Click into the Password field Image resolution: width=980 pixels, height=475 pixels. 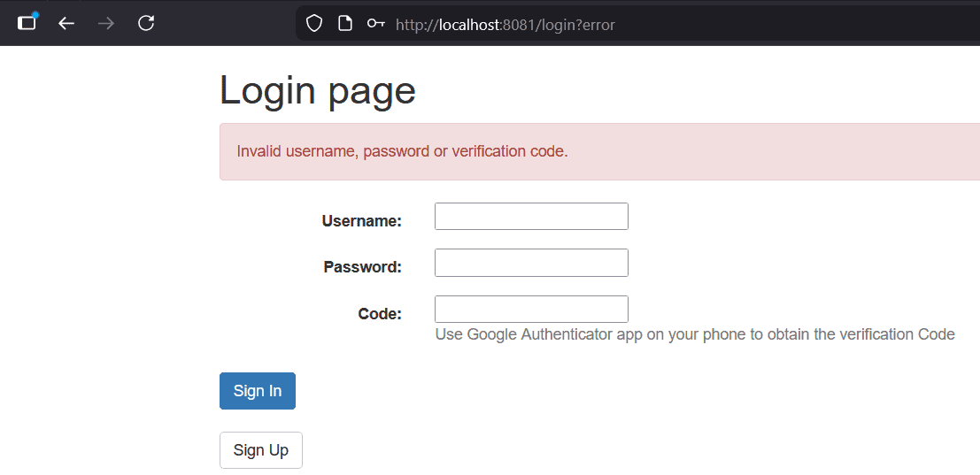coord(531,263)
